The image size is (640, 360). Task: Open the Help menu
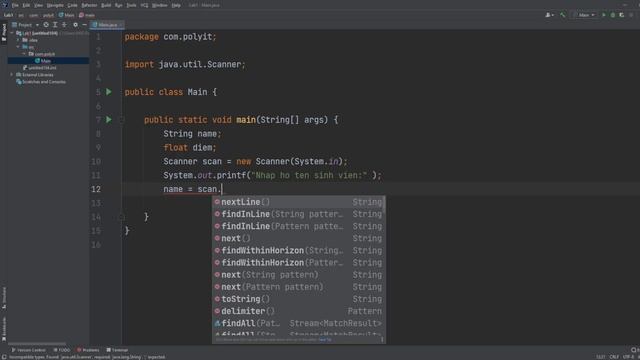pyautogui.click(x=176, y=5)
